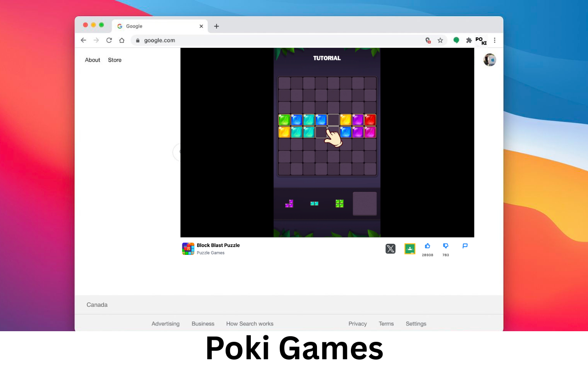Select the cyan two-block piece in tray

point(314,203)
